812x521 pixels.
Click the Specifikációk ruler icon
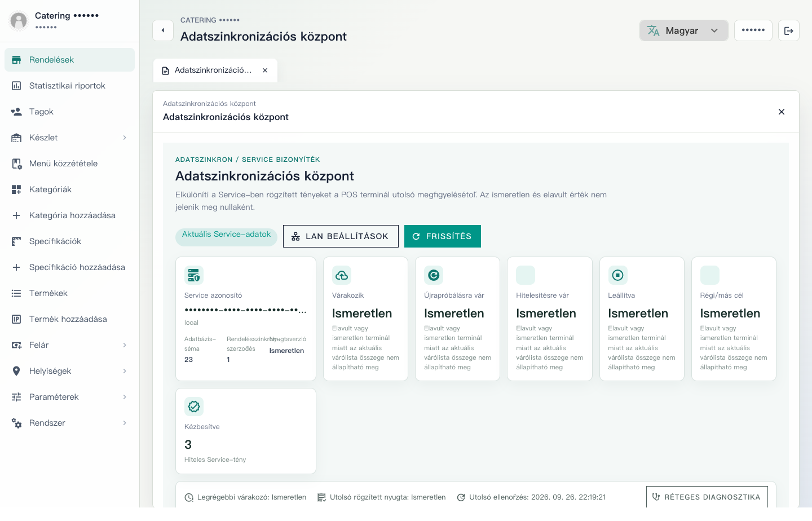(16, 241)
